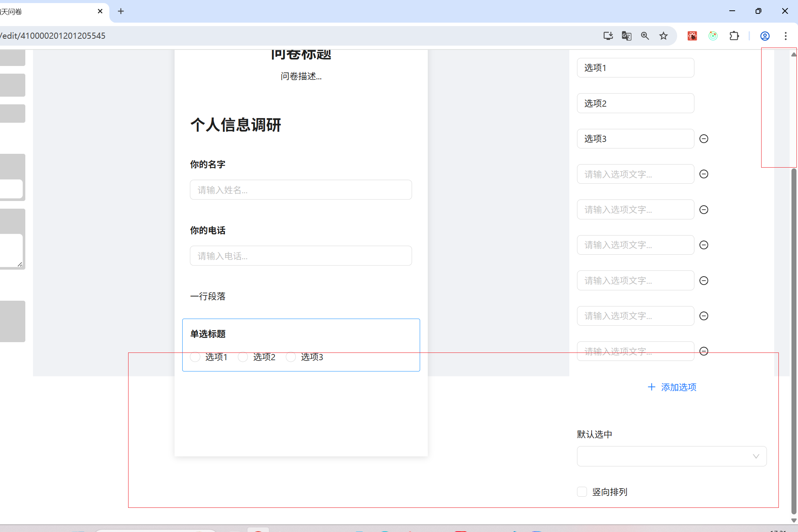This screenshot has height=532, width=798.
Task: Bookmark this page with the star icon
Action: pos(663,36)
